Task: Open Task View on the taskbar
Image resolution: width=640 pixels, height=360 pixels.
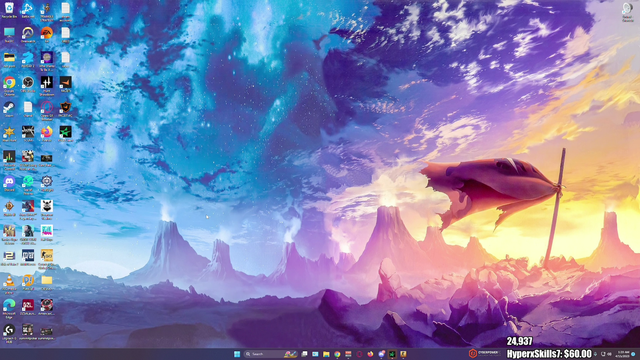Action: coord(304,354)
